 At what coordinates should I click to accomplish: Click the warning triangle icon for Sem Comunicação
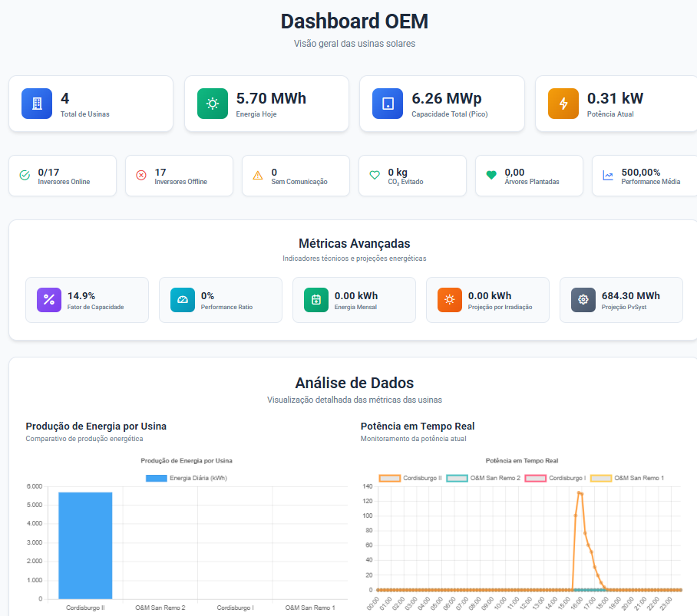coord(257,175)
